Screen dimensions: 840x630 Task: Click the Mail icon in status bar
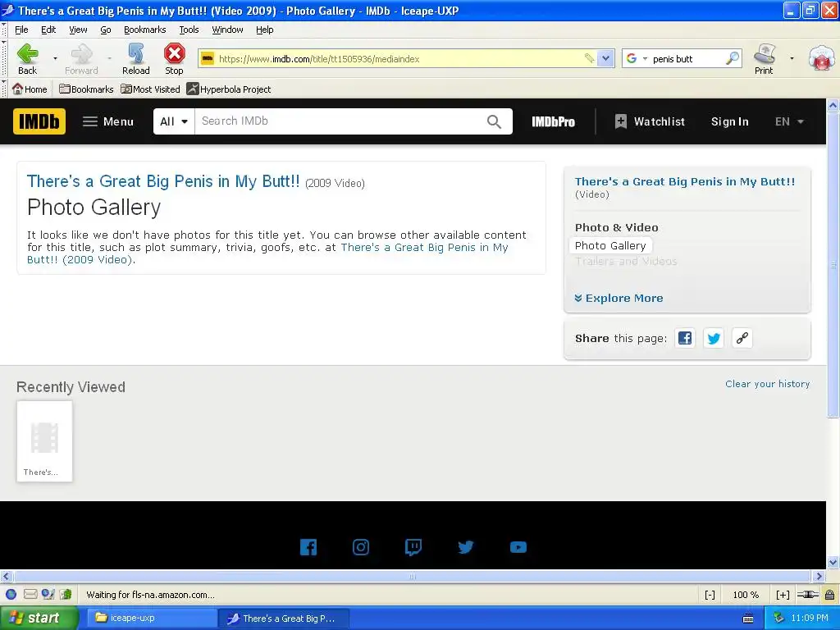[x=30, y=594]
